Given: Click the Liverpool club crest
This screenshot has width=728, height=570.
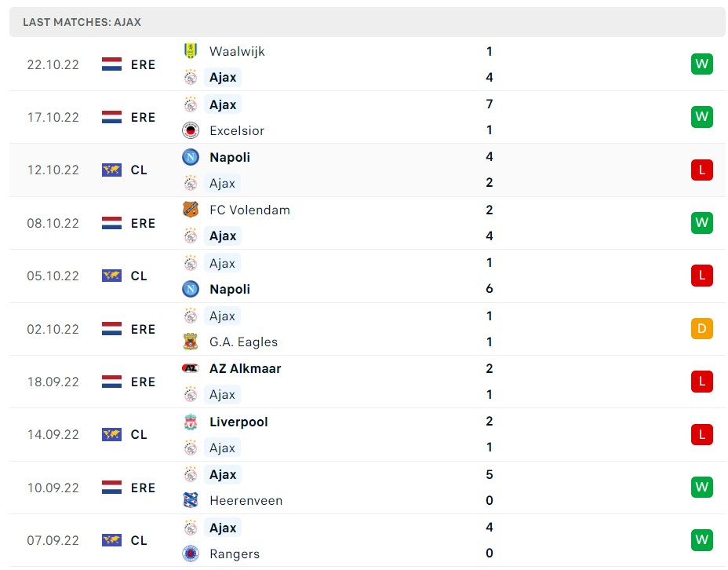Looking at the screenshot, I should click(x=190, y=422).
